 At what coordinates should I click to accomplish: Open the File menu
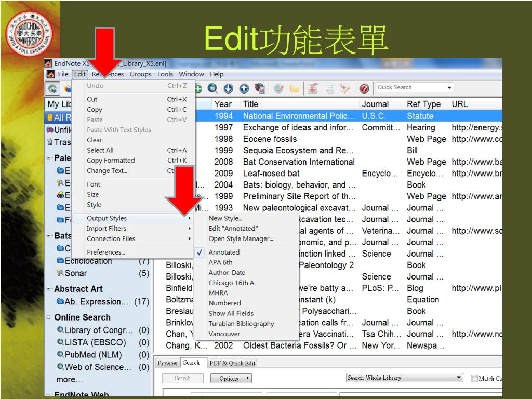point(63,74)
